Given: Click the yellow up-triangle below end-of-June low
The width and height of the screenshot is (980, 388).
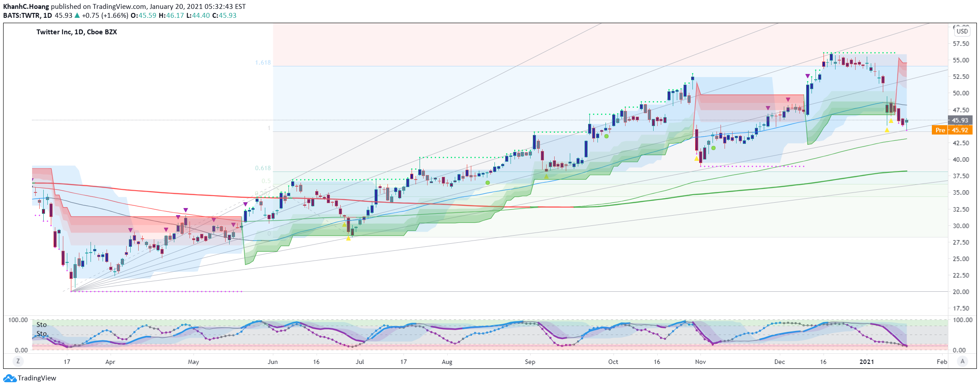Looking at the screenshot, I should [348, 238].
